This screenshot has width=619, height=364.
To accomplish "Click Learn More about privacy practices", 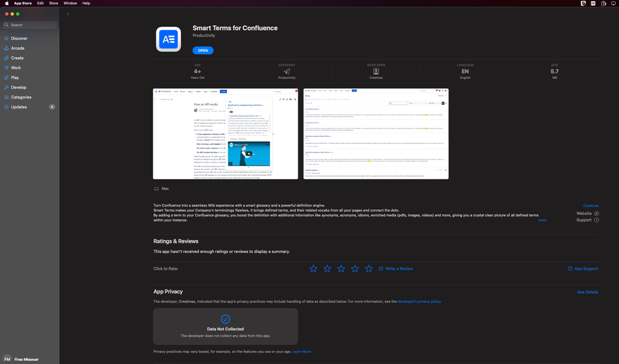I will pyautogui.click(x=301, y=352).
